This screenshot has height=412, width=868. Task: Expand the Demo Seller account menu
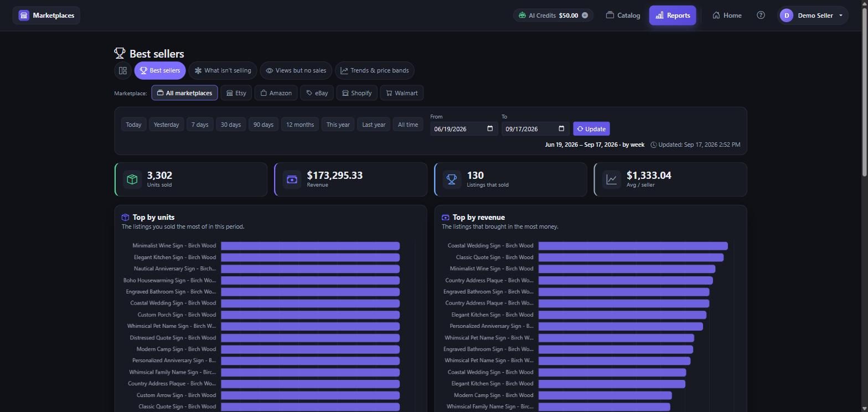(x=813, y=16)
